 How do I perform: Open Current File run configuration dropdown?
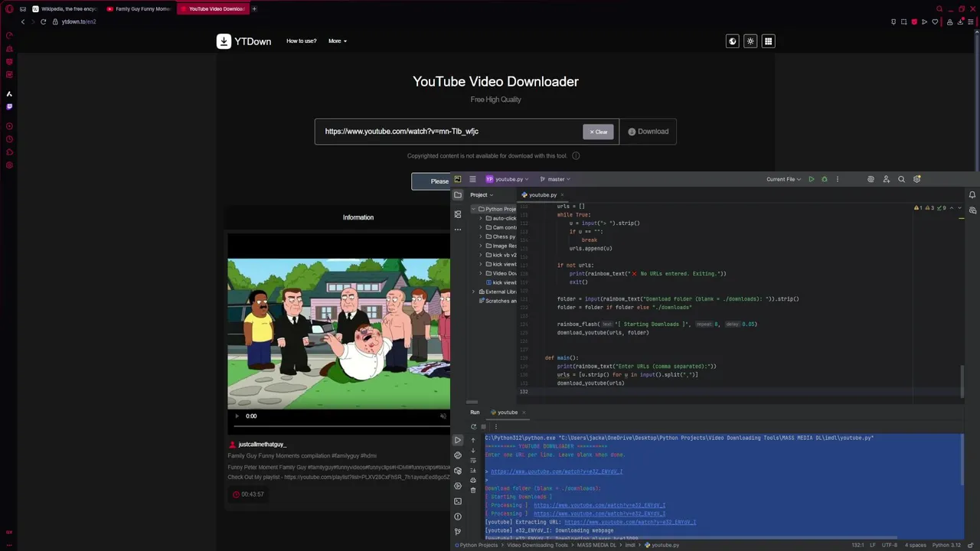pyautogui.click(x=783, y=179)
